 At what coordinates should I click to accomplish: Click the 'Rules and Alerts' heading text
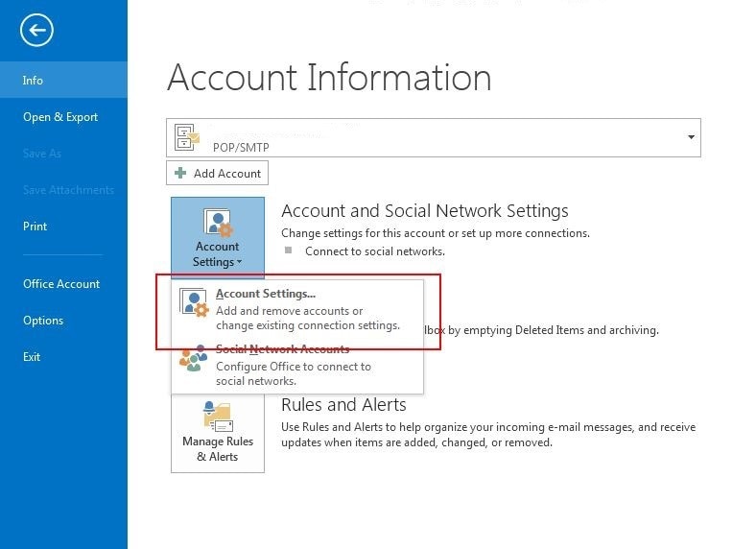(343, 405)
